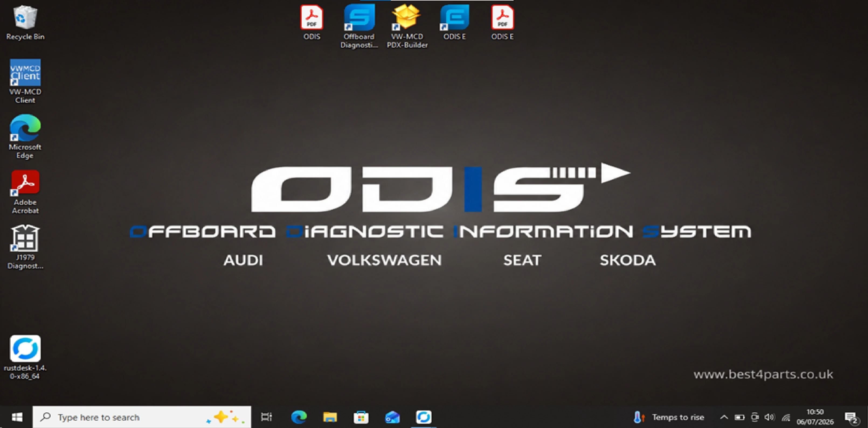Open Edge from the taskbar
The height and width of the screenshot is (428, 868).
(299, 417)
